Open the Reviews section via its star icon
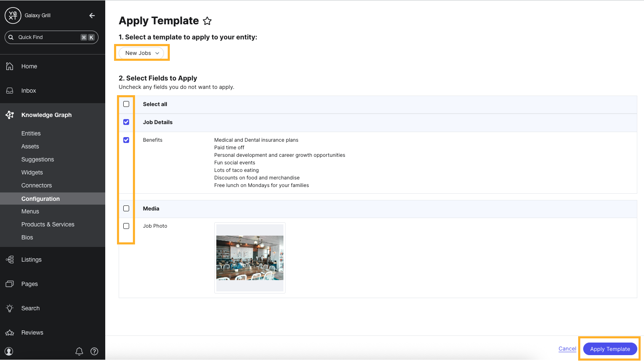 point(9,332)
